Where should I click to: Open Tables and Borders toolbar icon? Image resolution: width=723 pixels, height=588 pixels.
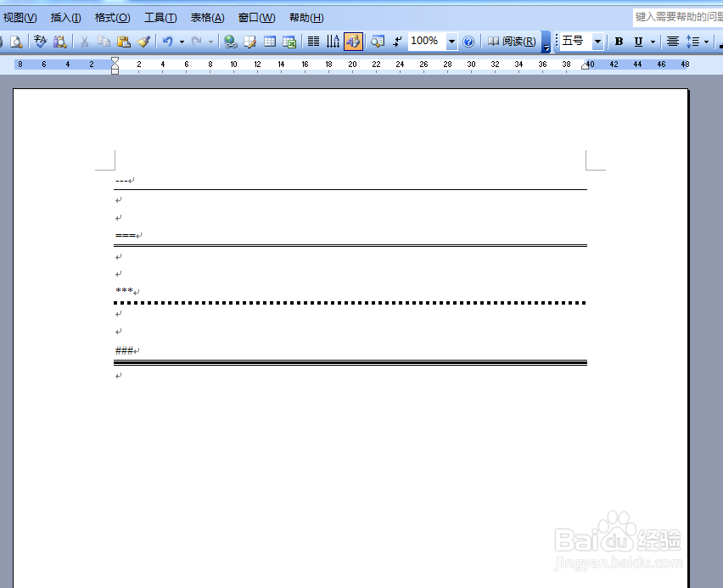[x=250, y=42]
